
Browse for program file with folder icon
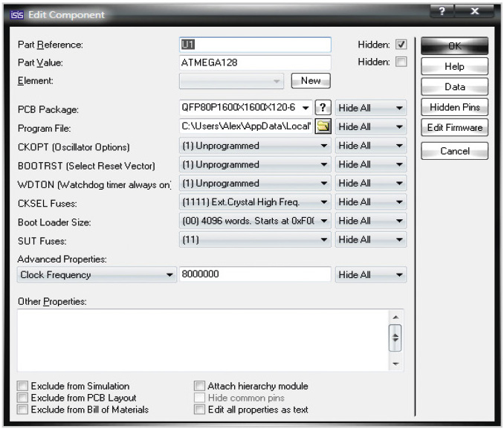323,126
